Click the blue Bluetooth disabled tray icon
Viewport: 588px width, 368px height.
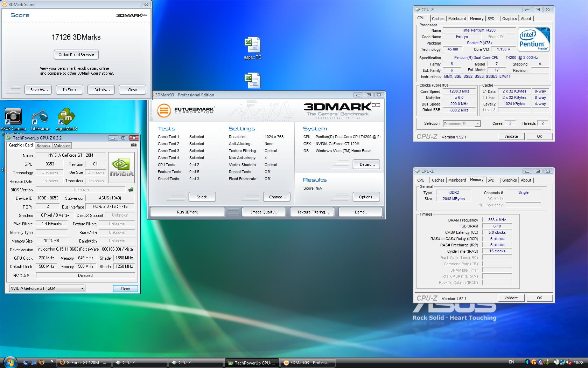[540, 362]
